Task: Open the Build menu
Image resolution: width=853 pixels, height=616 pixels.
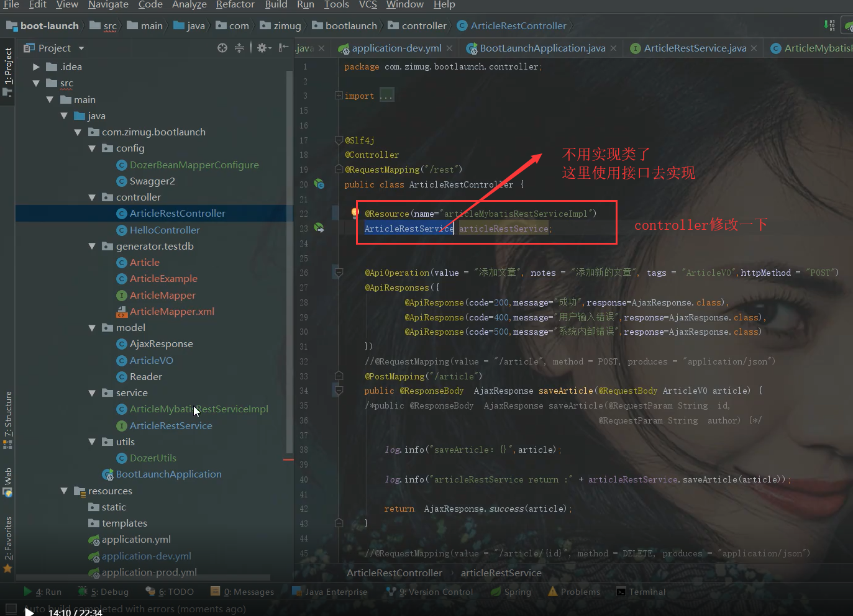Action: (x=276, y=5)
